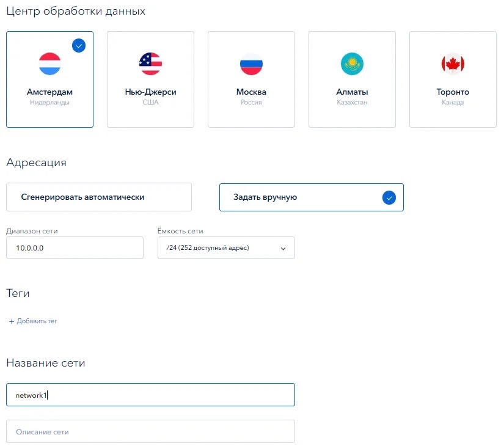The height and width of the screenshot is (446, 504).
Task: Click the checkmark badge on Амстердам card
Action: click(x=79, y=45)
